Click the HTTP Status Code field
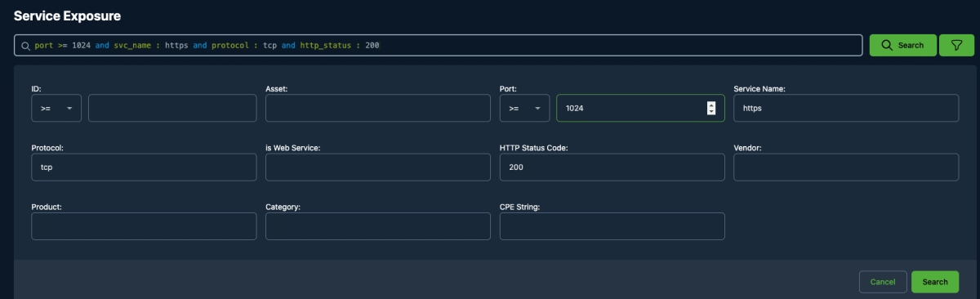Image resolution: width=980 pixels, height=299 pixels. pyautogui.click(x=612, y=167)
